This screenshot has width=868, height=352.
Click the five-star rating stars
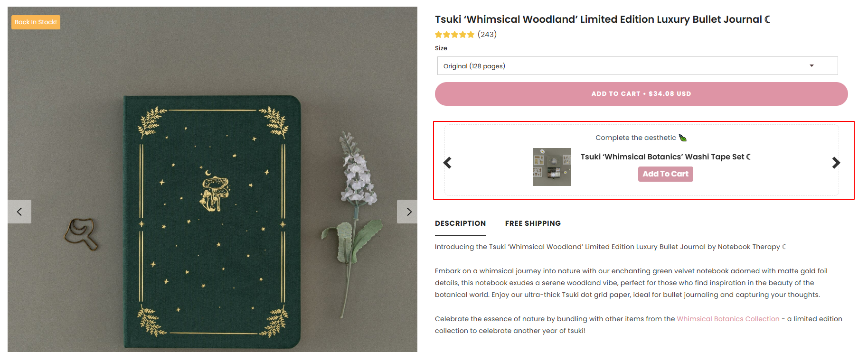[x=454, y=34]
